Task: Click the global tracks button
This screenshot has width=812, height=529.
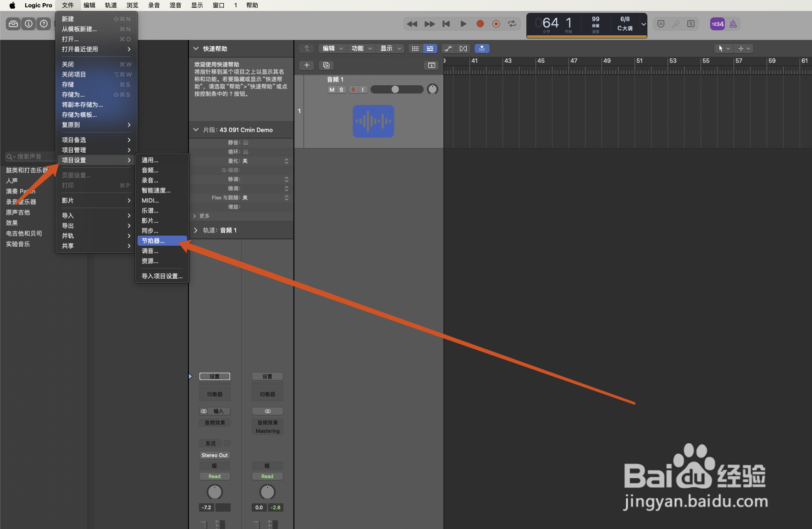Action: (x=431, y=65)
